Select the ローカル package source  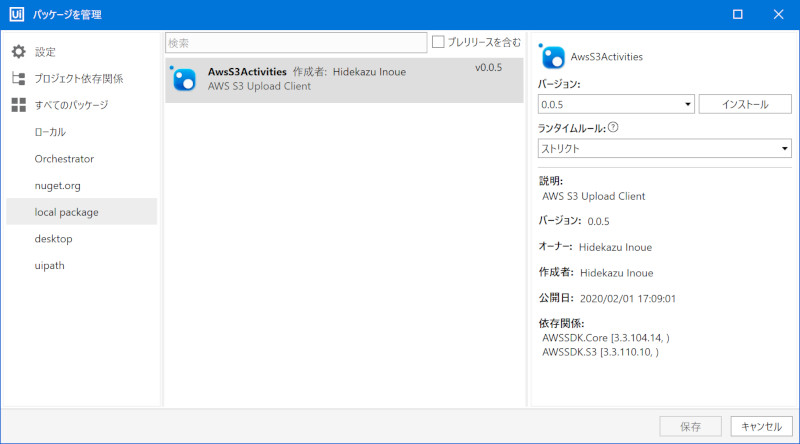50,132
